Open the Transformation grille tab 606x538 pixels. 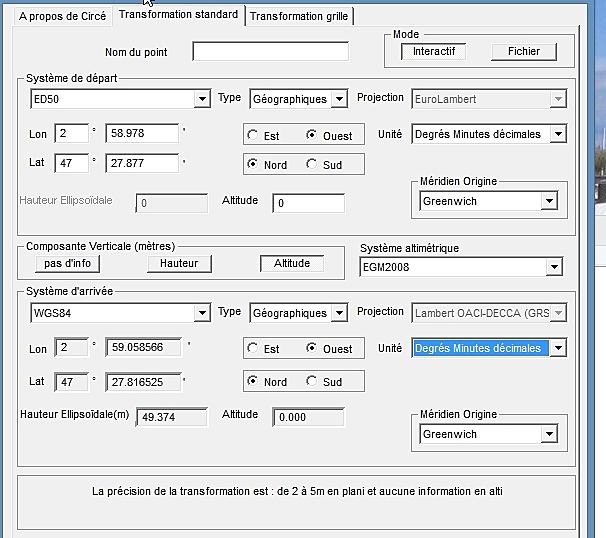[x=299, y=16]
